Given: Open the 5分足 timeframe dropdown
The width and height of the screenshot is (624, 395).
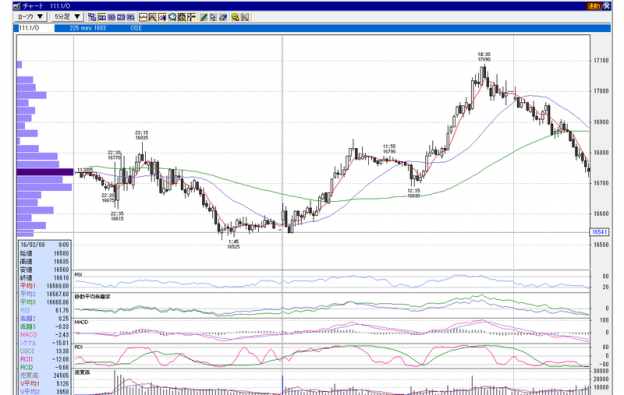Looking at the screenshot, I should (x=67, y=17).
